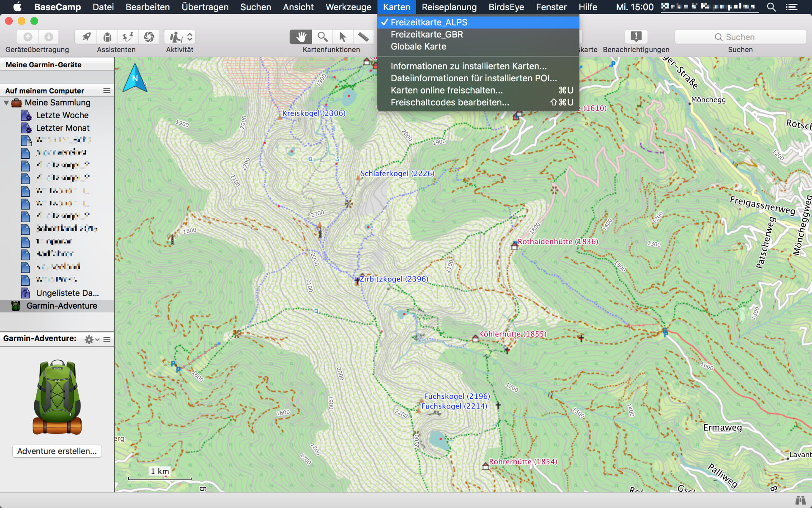Select the arrow selection map tool
Screen dimensions: 812x508
coord(343,37)
